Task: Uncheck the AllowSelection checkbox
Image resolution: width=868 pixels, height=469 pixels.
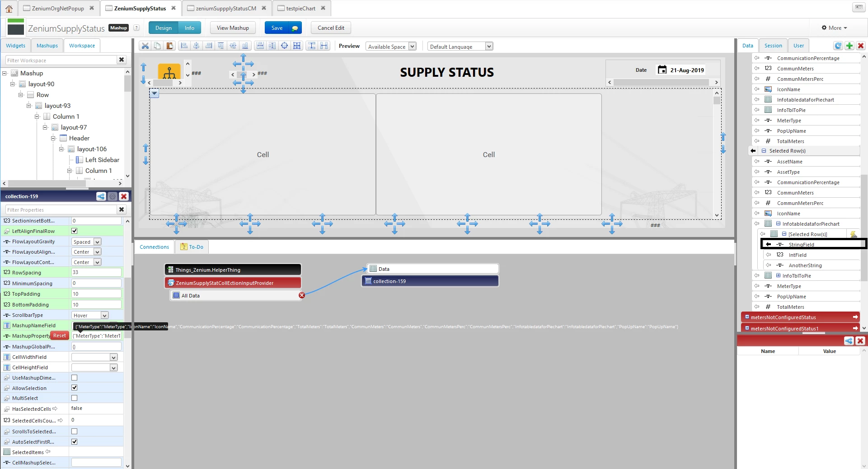Action: pos(75,387)
